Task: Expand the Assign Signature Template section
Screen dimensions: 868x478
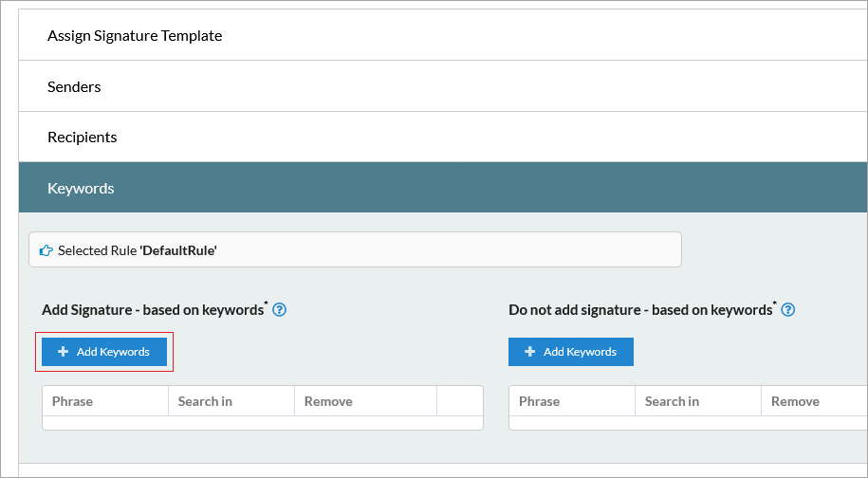Action: [x=135, y=36]
